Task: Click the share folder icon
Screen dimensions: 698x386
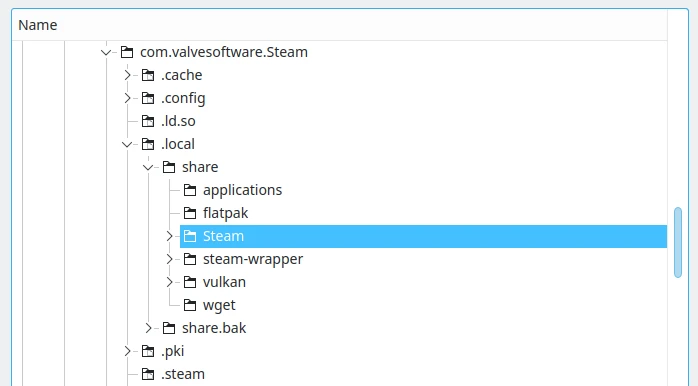Action: click(169, 167)
